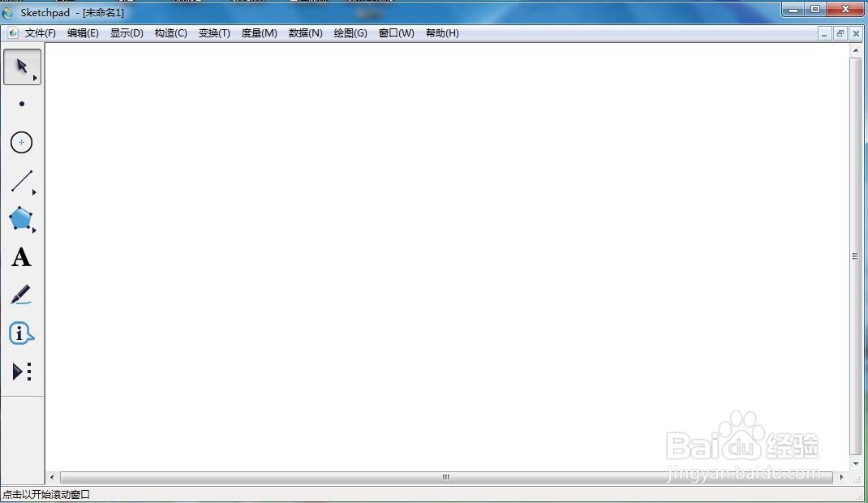The image size is (868, 503).
Task: Expand Straightedge tool flyout triangle
Action: tap(34, 192)
